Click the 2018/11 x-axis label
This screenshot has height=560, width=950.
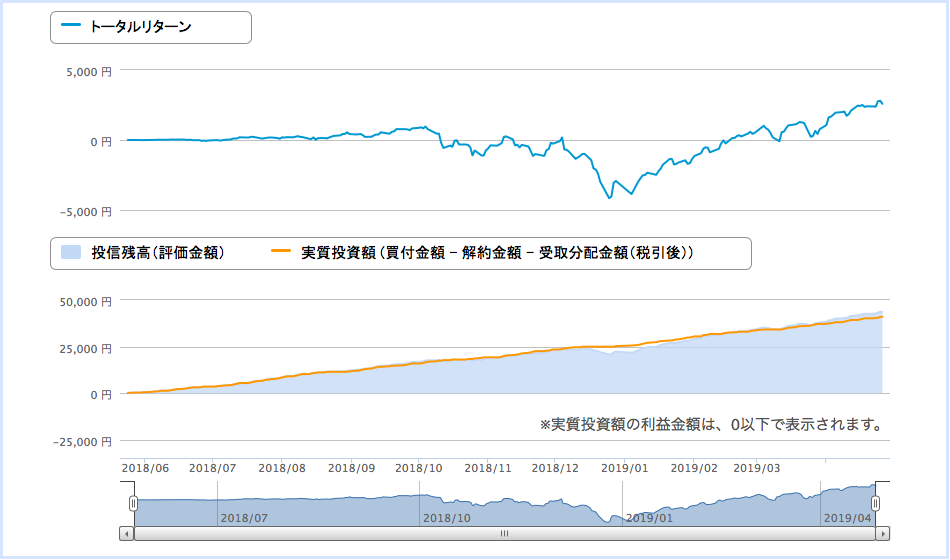click(x=488, y=468)
